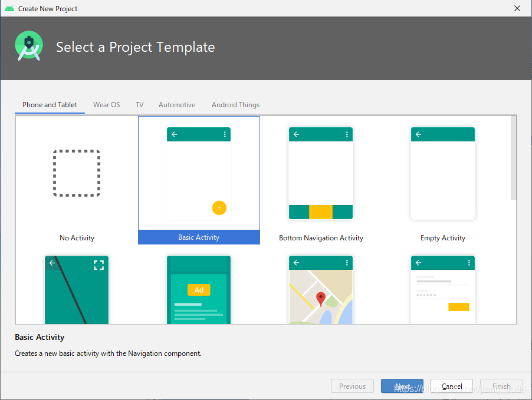
Task: Open the Automotive tab
Action: [x=177, y=105]
